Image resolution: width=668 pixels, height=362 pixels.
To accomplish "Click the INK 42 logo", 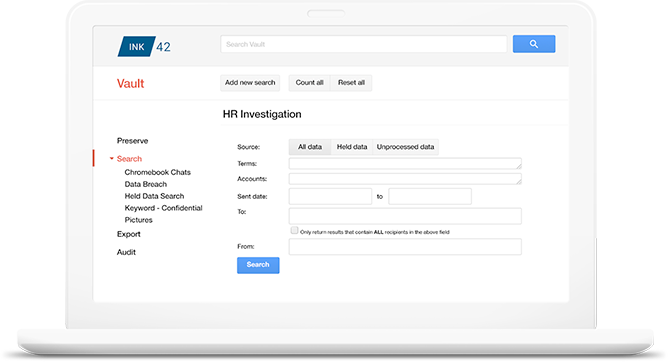I will click(144, 46).
